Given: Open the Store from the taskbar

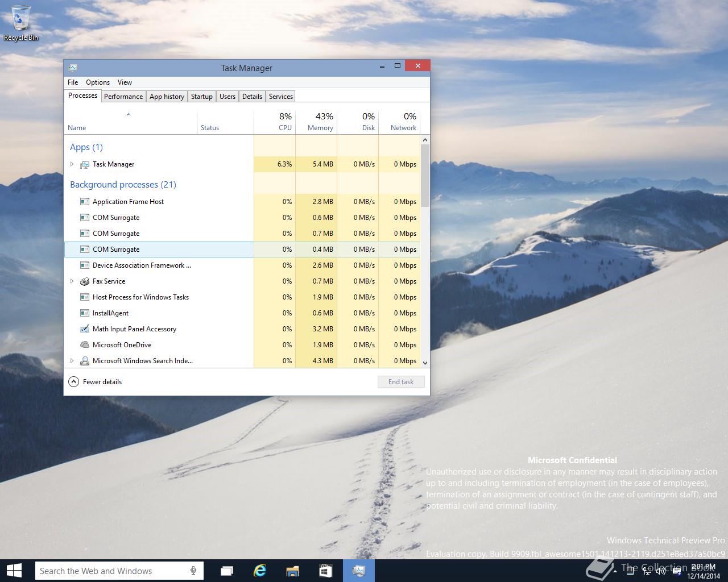Looking at the screenshot, I should [x=325, y=571].
